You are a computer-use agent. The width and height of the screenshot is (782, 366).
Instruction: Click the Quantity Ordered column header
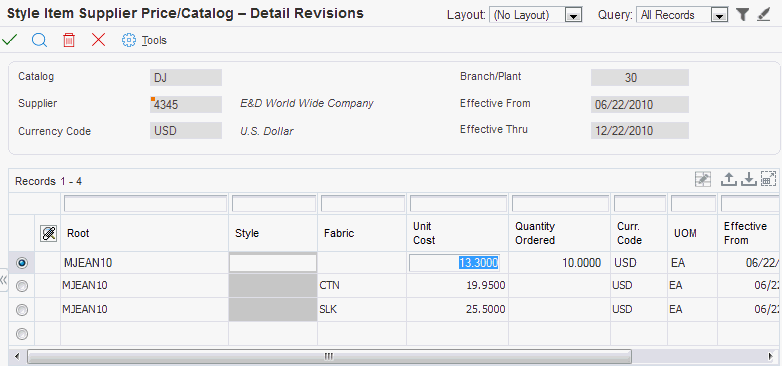(560, 233)
